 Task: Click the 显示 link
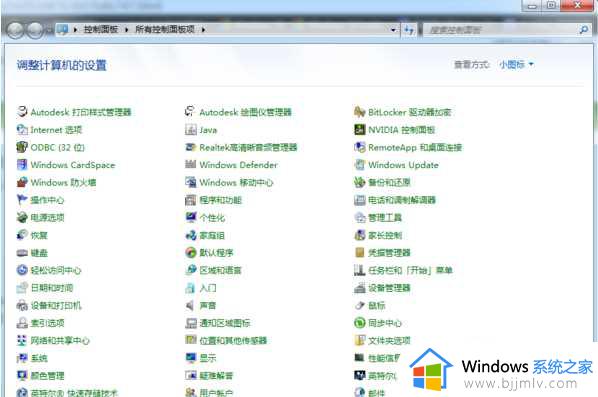click(x=208, y=358)
